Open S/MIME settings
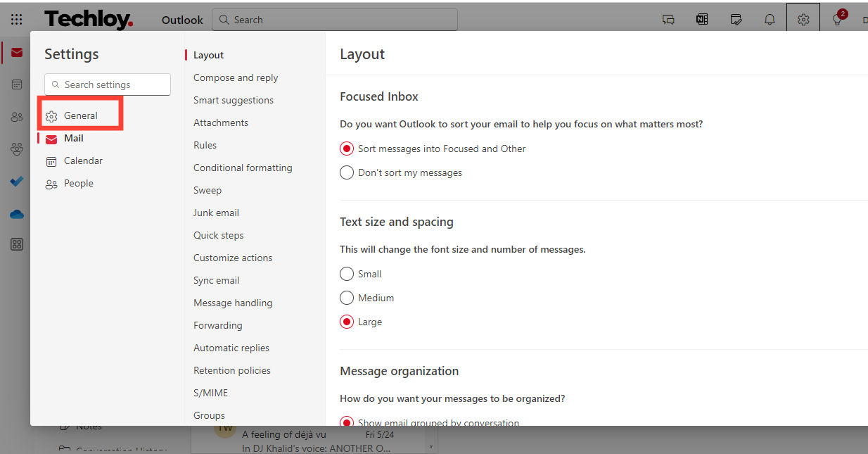 (211, 393)
